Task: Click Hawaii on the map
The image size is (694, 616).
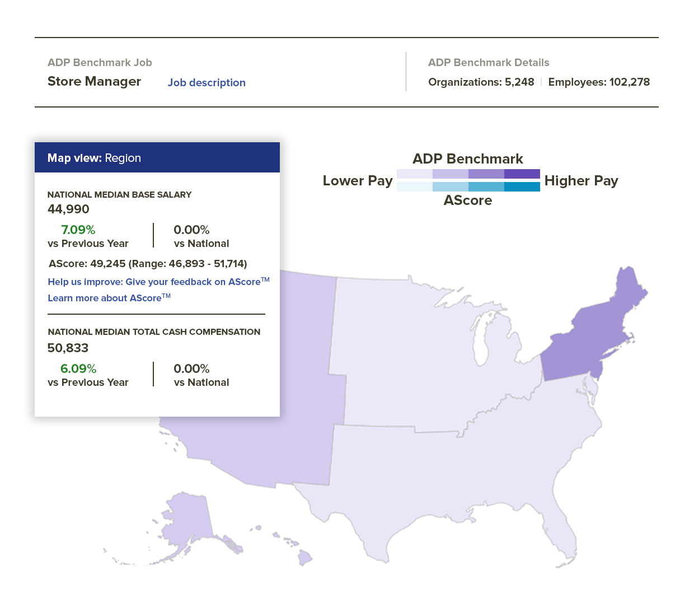Action: (304, 557)
